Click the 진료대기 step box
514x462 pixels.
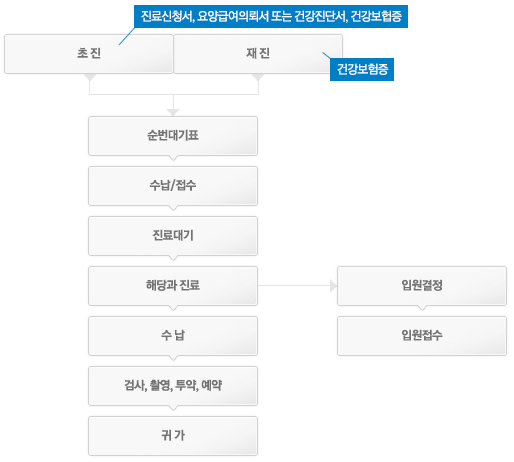[173, 236]
